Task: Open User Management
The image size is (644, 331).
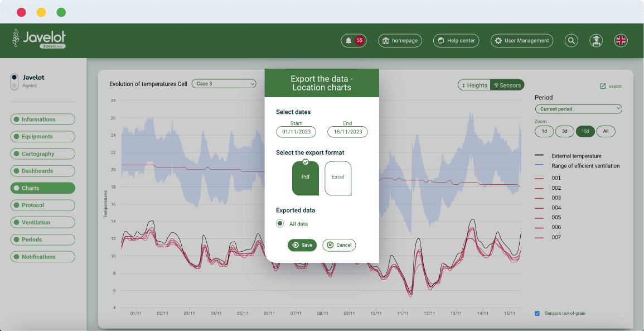Action: (522, 41)
